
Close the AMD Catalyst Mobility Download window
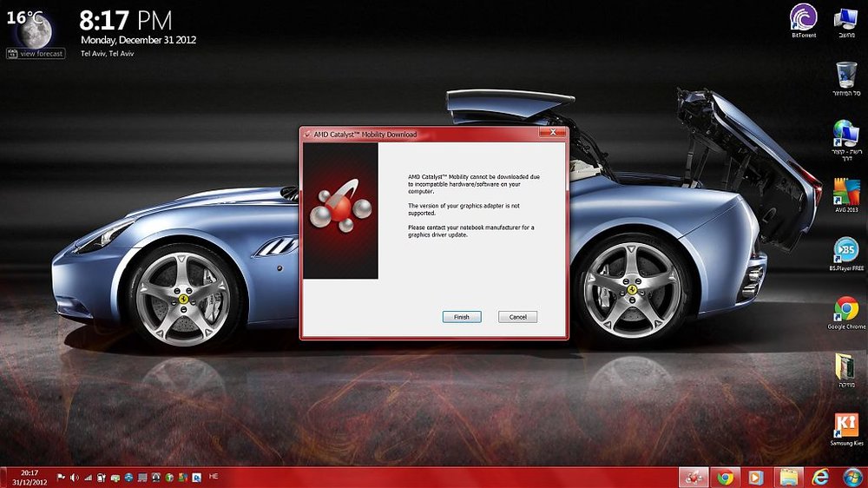[x=552, y=132]
